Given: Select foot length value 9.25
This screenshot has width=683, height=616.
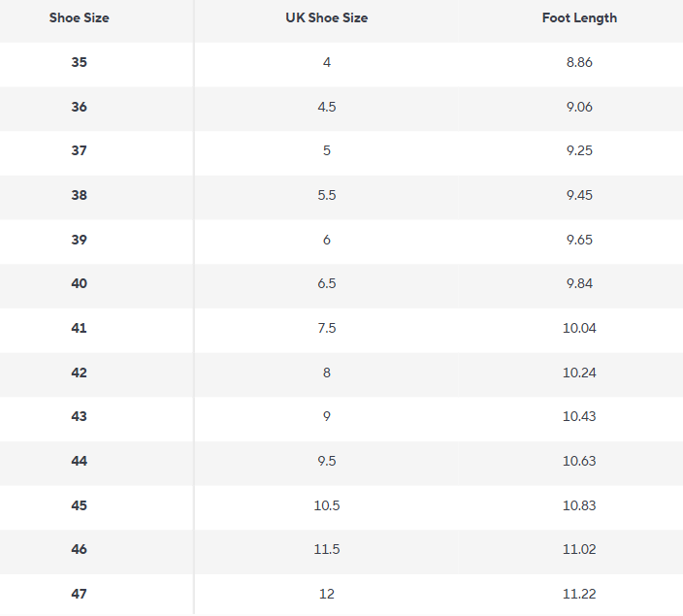Looking at the screenshot, I should coord(579,150).
